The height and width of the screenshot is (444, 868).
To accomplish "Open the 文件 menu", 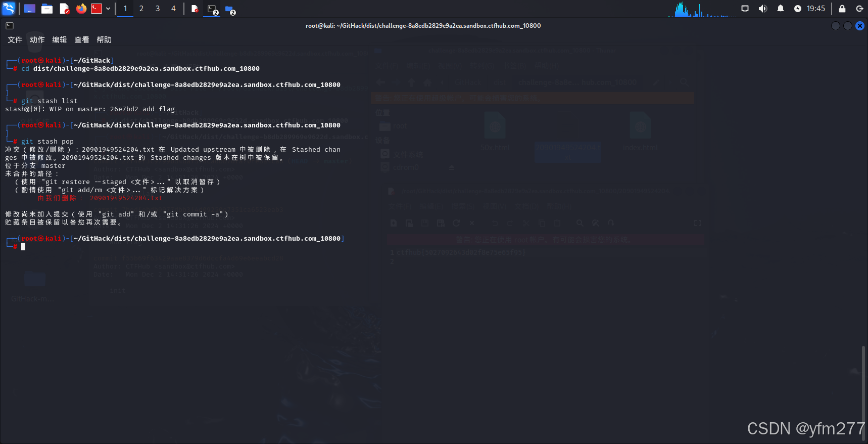I will point(15,39).
